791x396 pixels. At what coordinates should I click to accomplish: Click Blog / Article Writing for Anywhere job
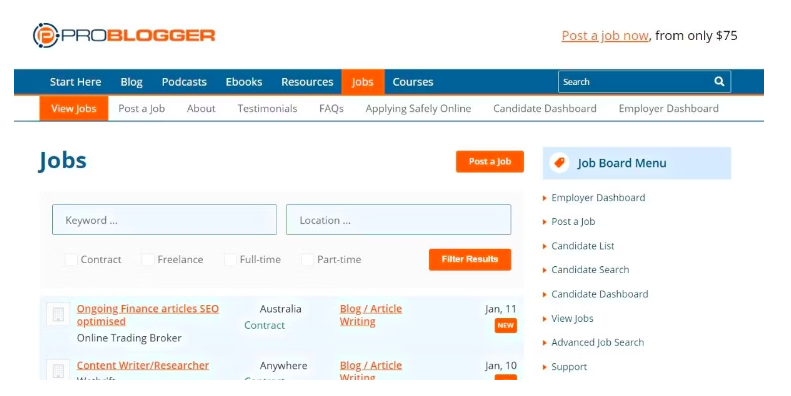tap(371, 370)
